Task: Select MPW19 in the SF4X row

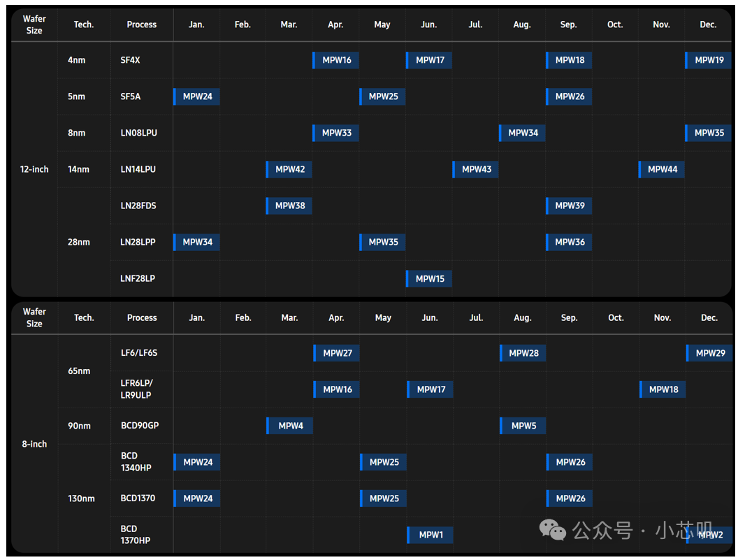Action: coord(709,60)
